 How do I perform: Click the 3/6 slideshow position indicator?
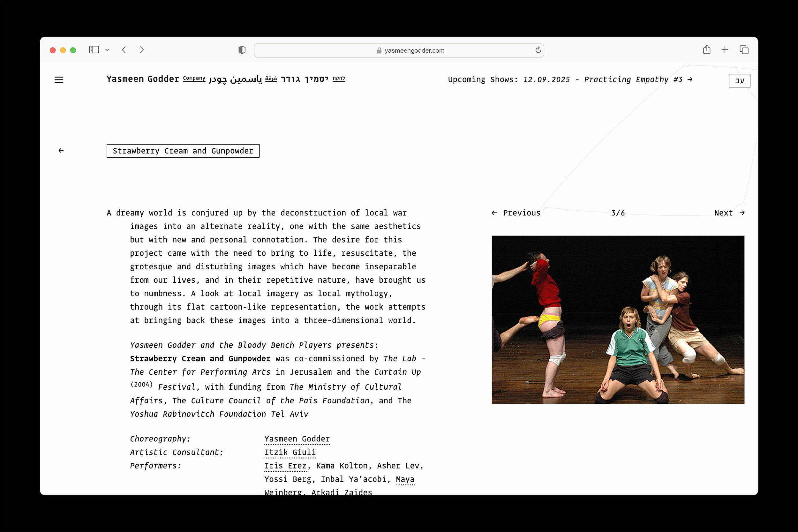(618, 213)
